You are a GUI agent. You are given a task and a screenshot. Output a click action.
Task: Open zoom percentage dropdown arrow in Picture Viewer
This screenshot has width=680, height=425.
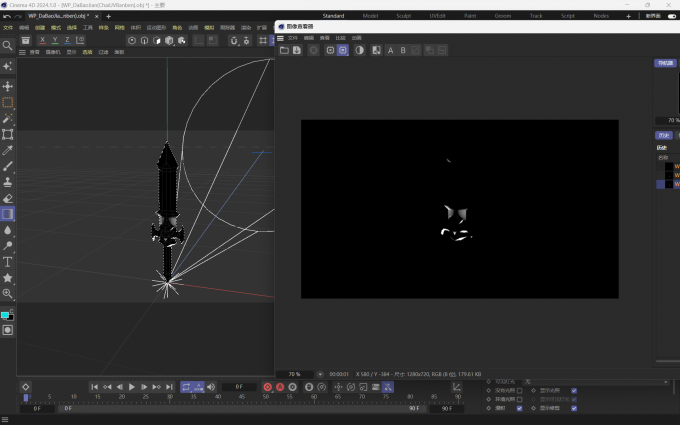coord(320,374)
